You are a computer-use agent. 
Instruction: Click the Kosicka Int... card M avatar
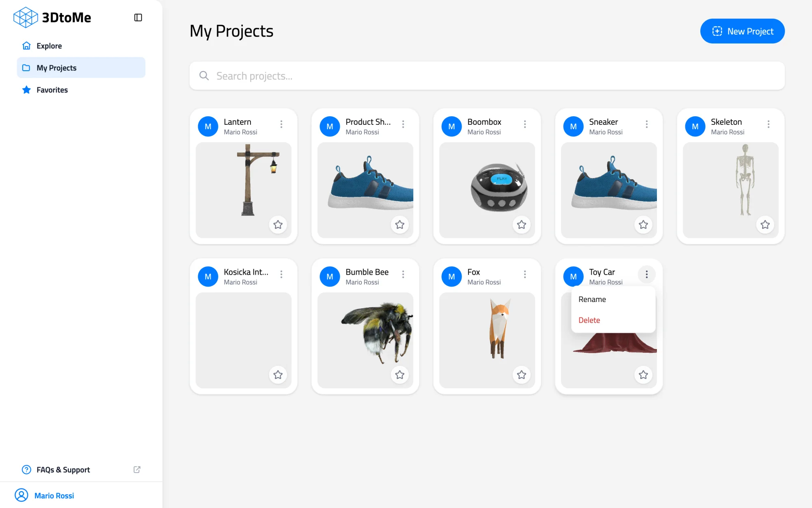(x=208, y=277)
